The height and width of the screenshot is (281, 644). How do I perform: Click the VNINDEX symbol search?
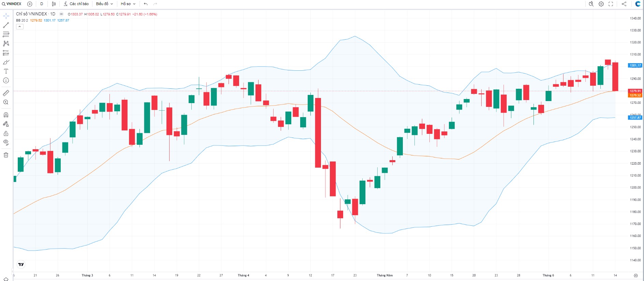click(12, 4)
